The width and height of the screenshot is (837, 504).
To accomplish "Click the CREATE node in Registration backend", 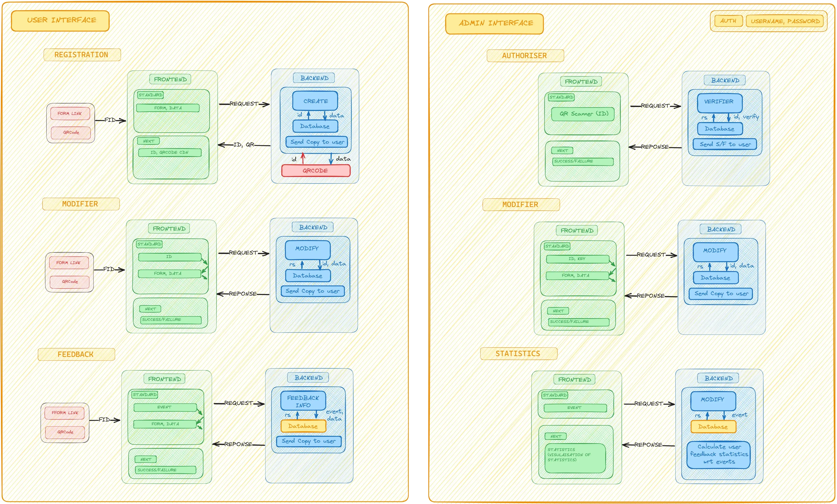I will click(x=314, y=100).
